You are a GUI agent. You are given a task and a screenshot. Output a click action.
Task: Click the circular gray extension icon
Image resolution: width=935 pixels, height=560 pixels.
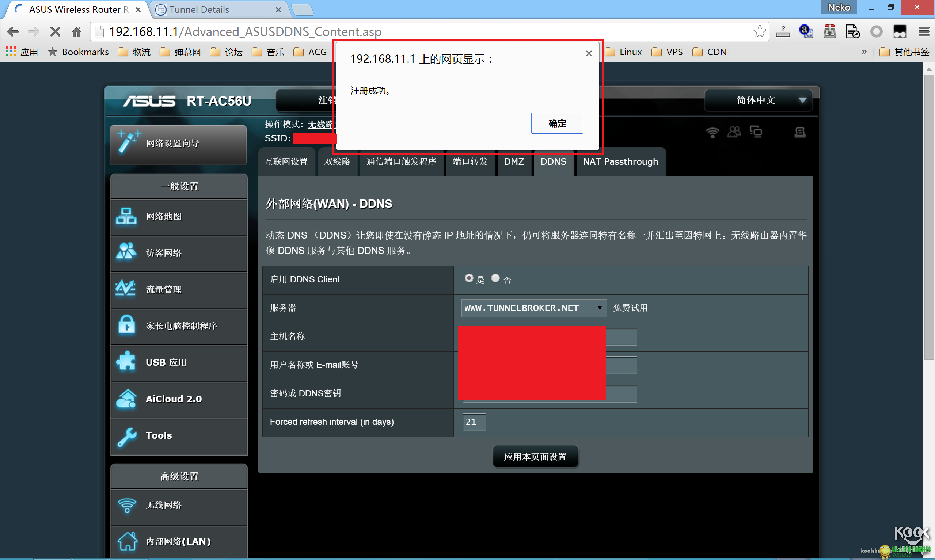click(876, 32)
